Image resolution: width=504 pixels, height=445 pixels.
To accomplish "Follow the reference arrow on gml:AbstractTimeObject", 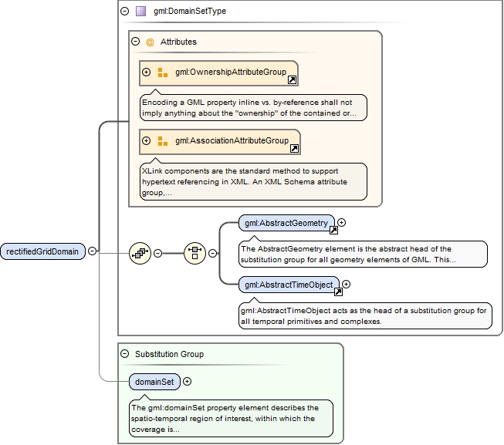I will point(338,292).
